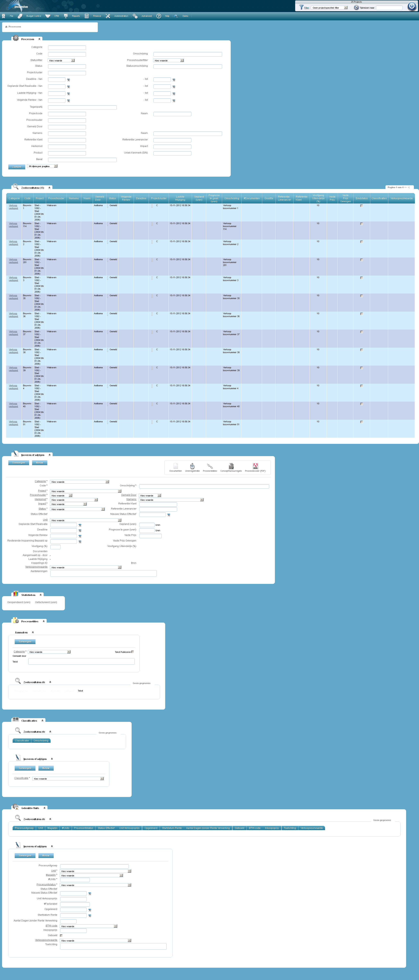Open the Proceshouderfilter dropdown
The width and height of the screenshot is (419, 980).
click(168, 60)
